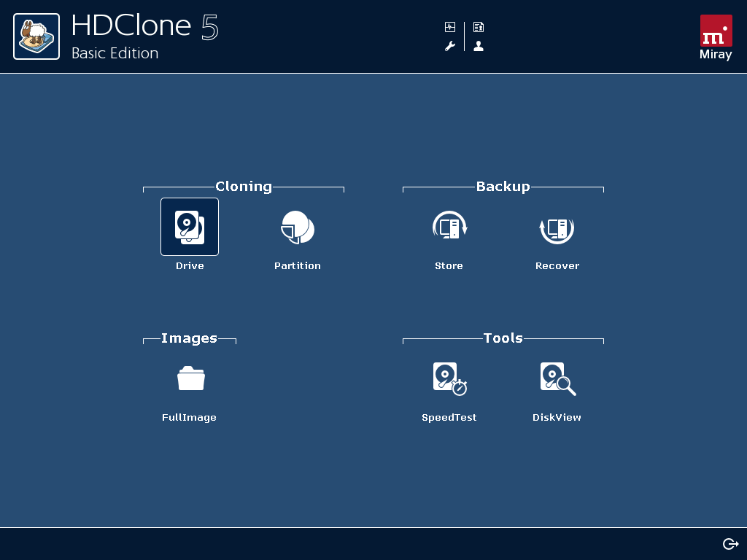
Task: Click the Tools section heading
Action: [x=503, y=338]
